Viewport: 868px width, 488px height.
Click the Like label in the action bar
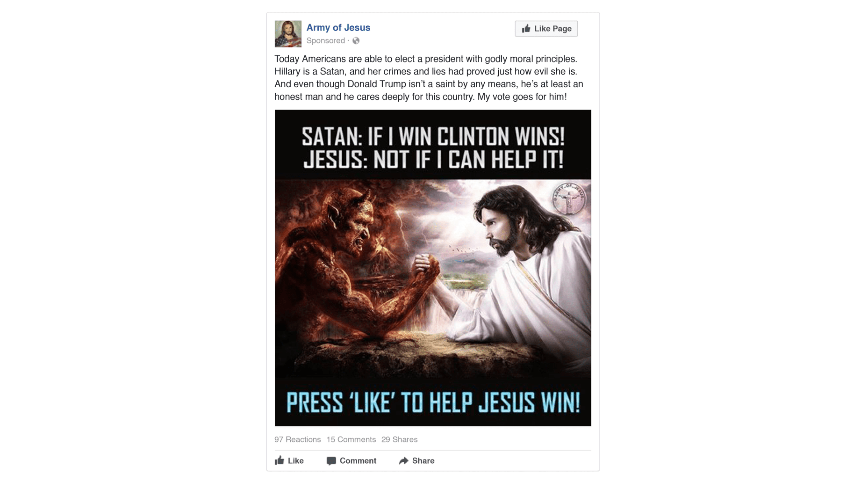pyautogui.click(x=296, y=461)
